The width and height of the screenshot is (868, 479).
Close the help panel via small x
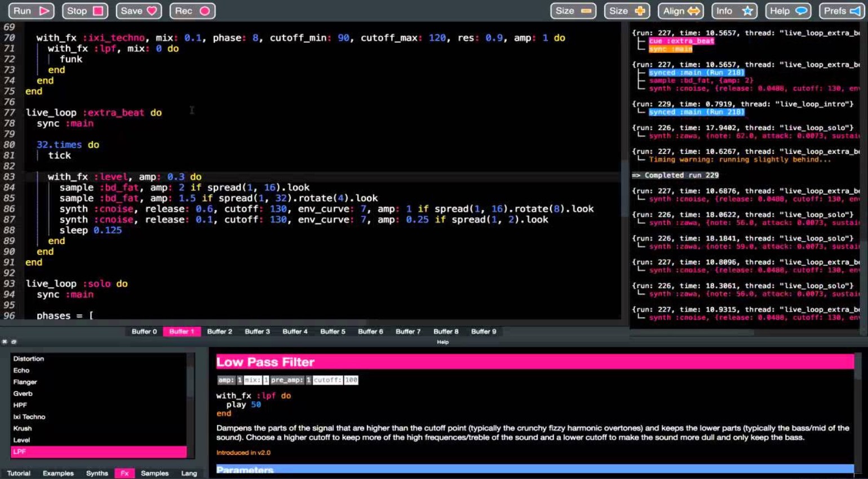[5, 341]
